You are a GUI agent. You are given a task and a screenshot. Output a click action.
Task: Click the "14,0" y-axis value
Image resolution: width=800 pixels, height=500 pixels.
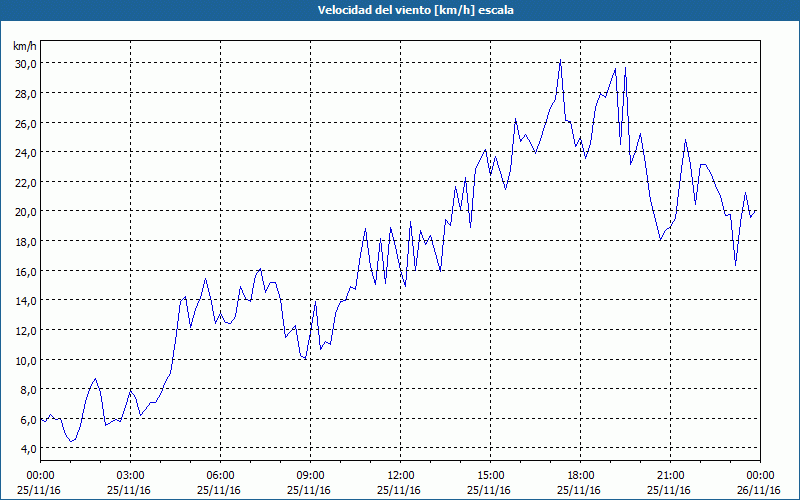tap(25, 301)
